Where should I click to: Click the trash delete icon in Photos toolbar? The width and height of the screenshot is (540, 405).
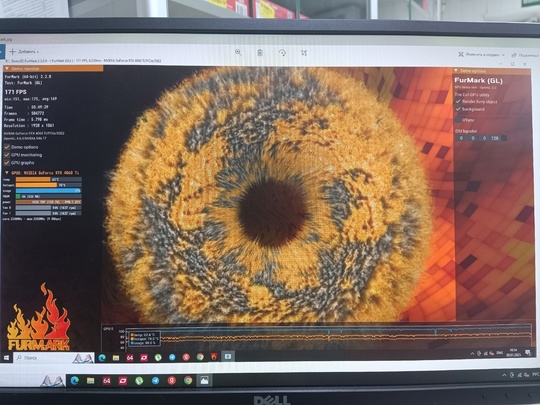(260, 52)
